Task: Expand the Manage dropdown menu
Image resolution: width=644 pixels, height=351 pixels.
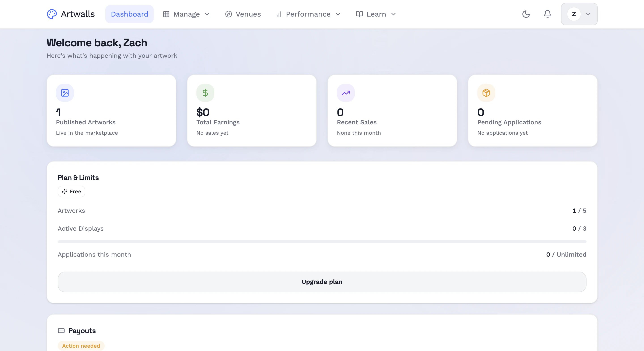Action: click(x=187, y=14)
